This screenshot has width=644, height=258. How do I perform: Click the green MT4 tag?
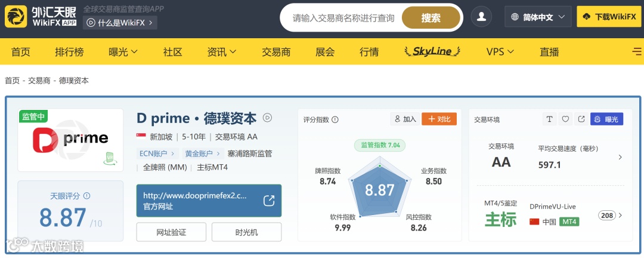[569, 222]
